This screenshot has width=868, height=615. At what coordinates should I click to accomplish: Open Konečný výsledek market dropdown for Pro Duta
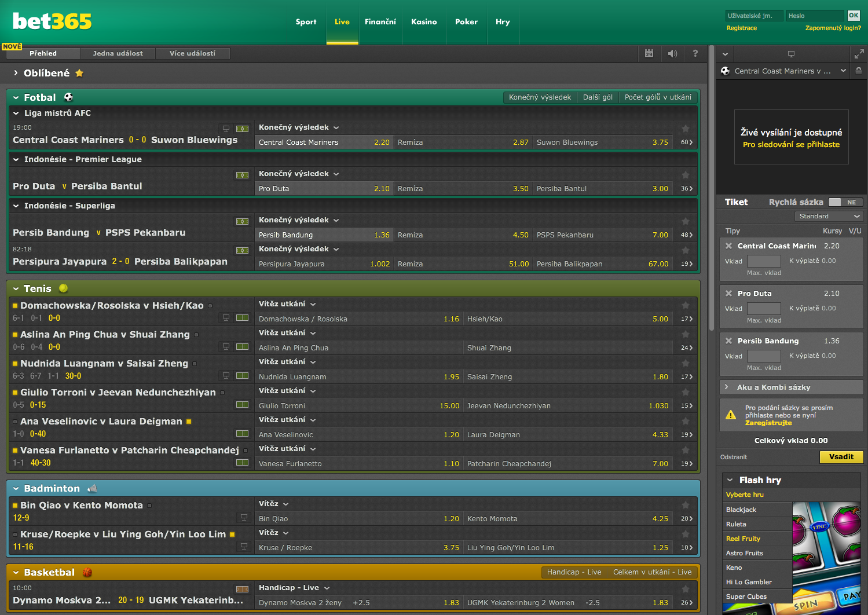tap(299, 174)
